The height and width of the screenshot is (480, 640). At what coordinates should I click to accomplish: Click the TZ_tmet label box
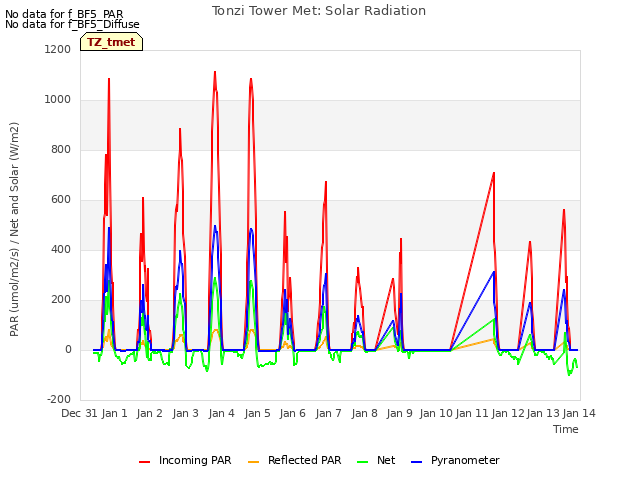pos(111,42)
